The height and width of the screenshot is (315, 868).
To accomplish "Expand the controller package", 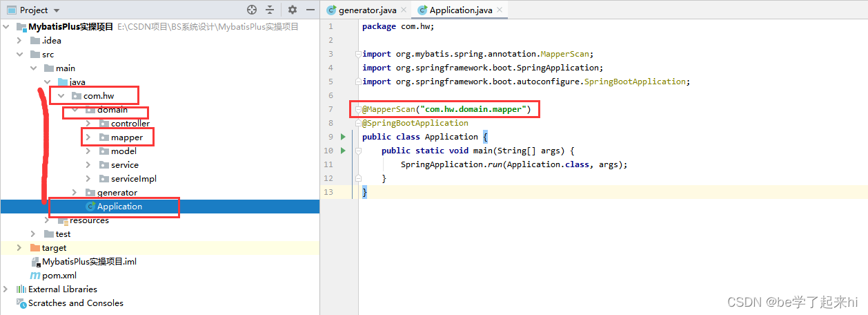I will [x=88, y=124].
